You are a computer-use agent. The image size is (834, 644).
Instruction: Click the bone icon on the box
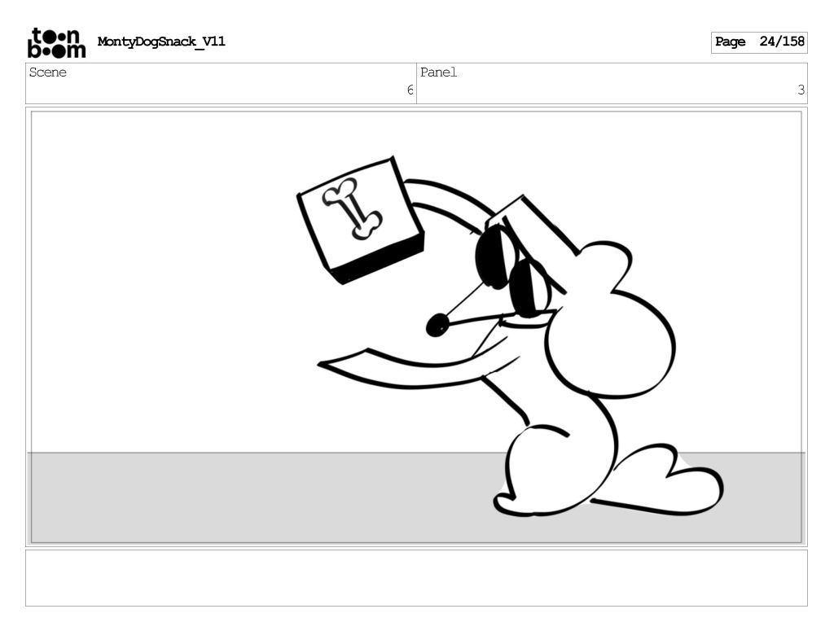point(352,208)
